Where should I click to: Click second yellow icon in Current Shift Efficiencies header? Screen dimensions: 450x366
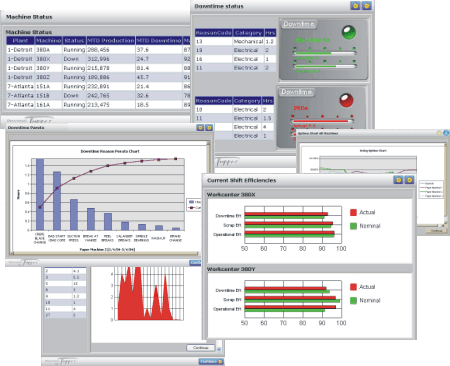[409, 180]
